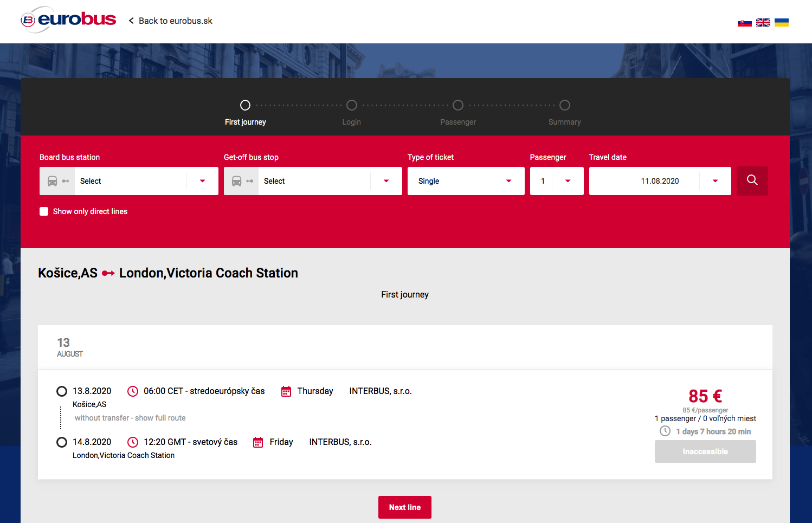812x523 pixels.
Task: Switch language to Ukrainian flag
Action: coord(782,23)
